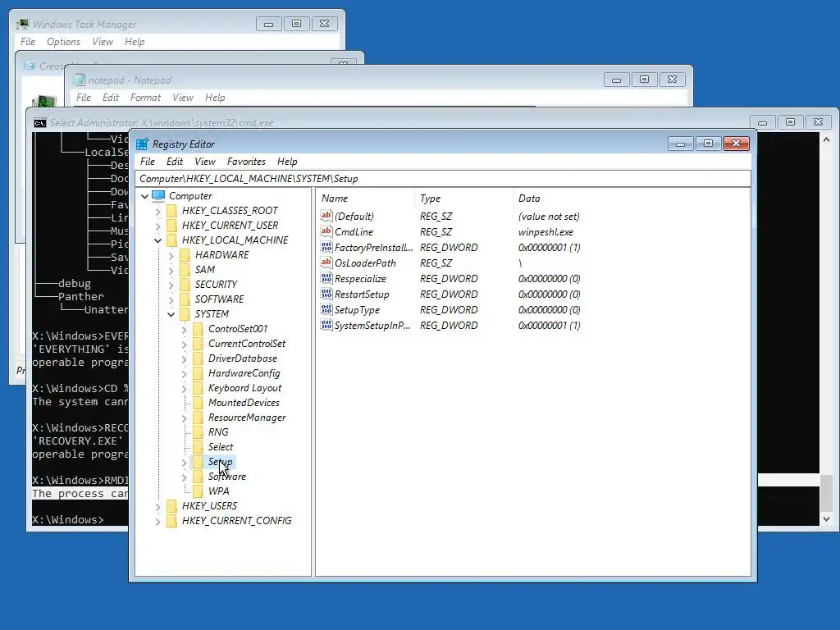
Task: Click the cmd.exe window title bar icon
Action: point(39,123)
